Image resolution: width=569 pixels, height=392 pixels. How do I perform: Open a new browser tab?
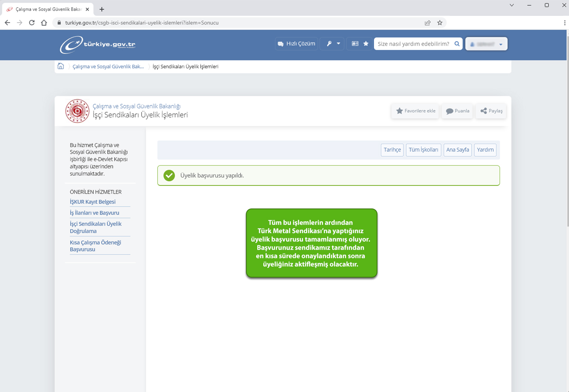[x=102, y=9]
